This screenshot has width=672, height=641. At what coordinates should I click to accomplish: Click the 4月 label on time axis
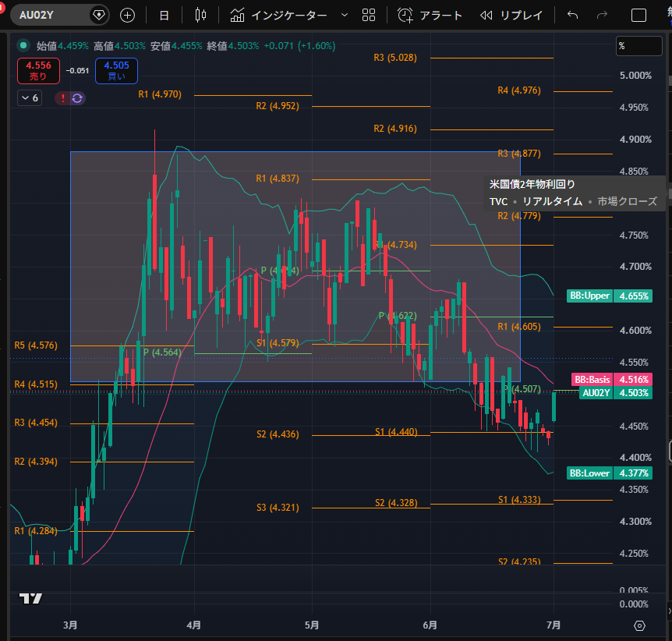click(193, 625)
